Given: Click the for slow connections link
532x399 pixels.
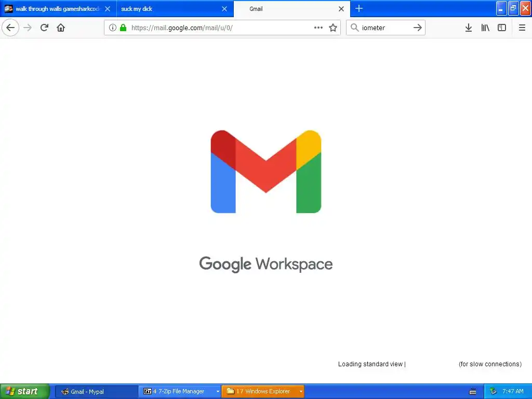Looking at the screenshot, I should click(490, 364).
